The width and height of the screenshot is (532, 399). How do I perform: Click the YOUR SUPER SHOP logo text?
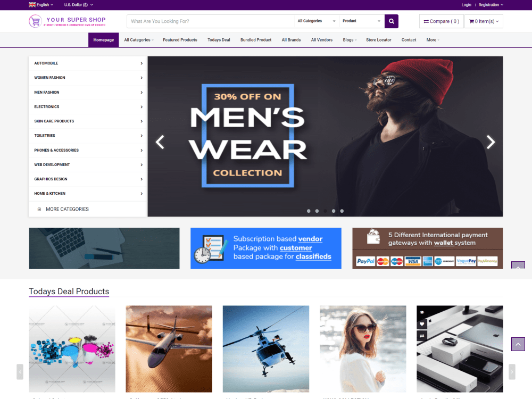tap(76, 20)
